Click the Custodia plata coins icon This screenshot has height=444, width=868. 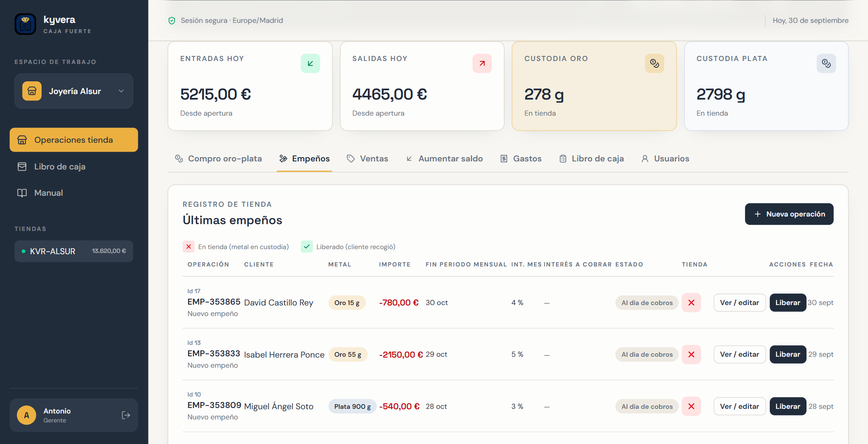click(x=826, y=64)
